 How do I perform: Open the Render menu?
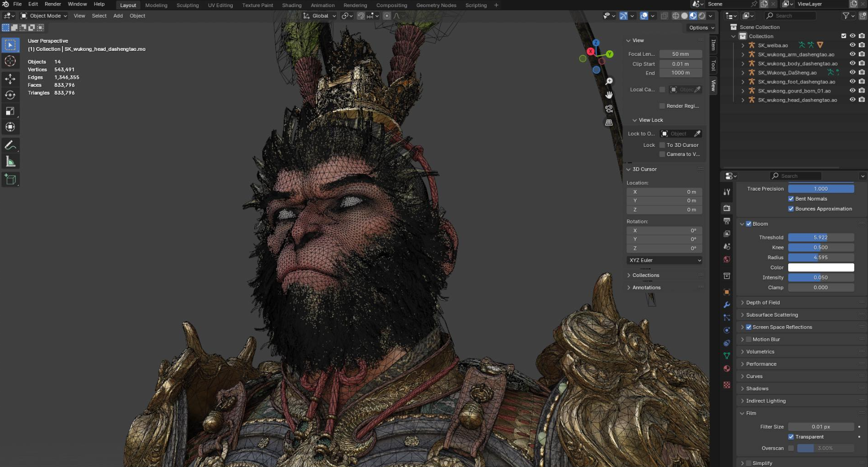click(x=53, y=4)
